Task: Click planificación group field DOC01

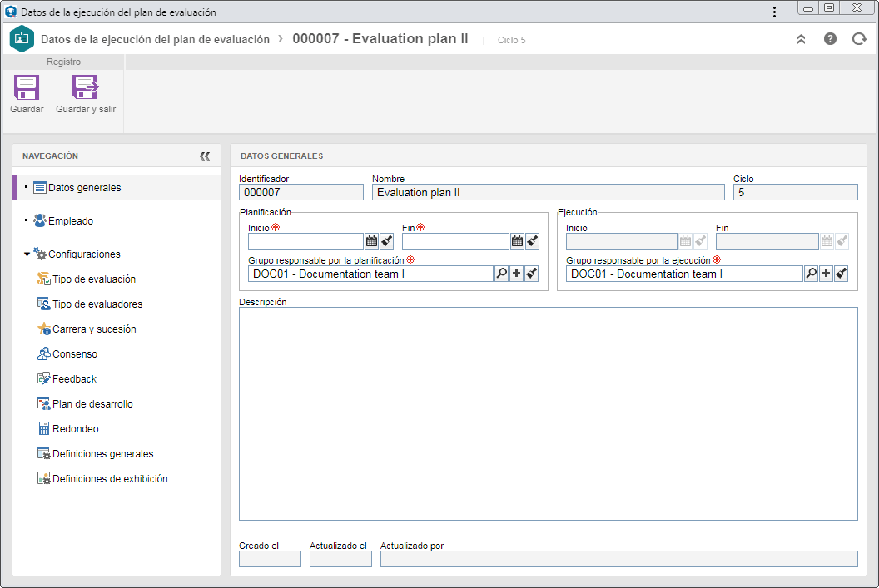Action: [370, 274]
